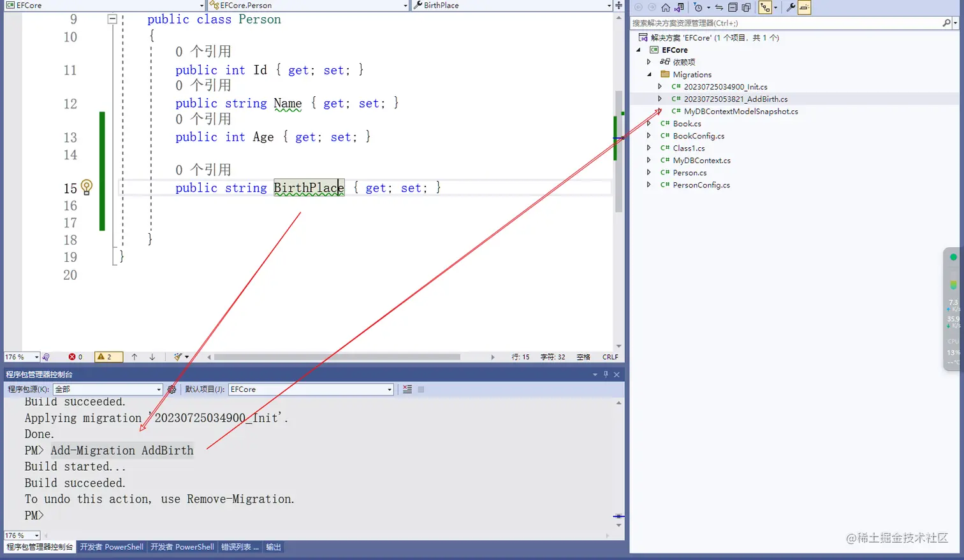Click the Solution Explorer search field
Screen dimensions: 964x560
pyautogui.click(x=786, y=23)
